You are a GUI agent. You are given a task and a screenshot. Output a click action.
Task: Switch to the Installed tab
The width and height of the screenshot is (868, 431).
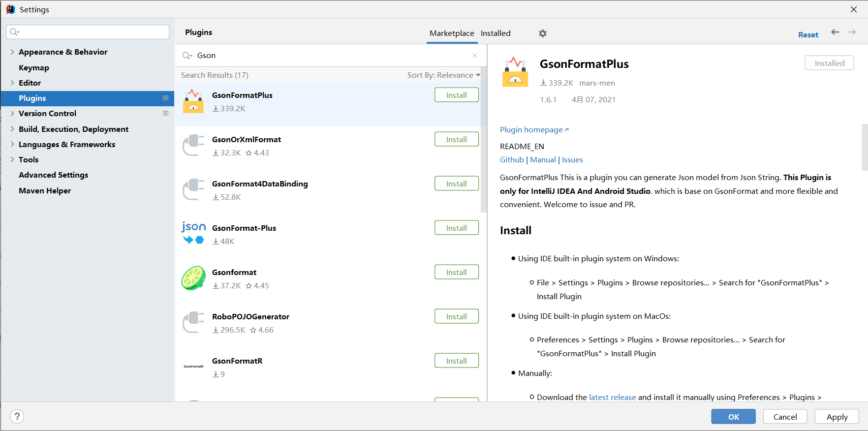point(496,33)
